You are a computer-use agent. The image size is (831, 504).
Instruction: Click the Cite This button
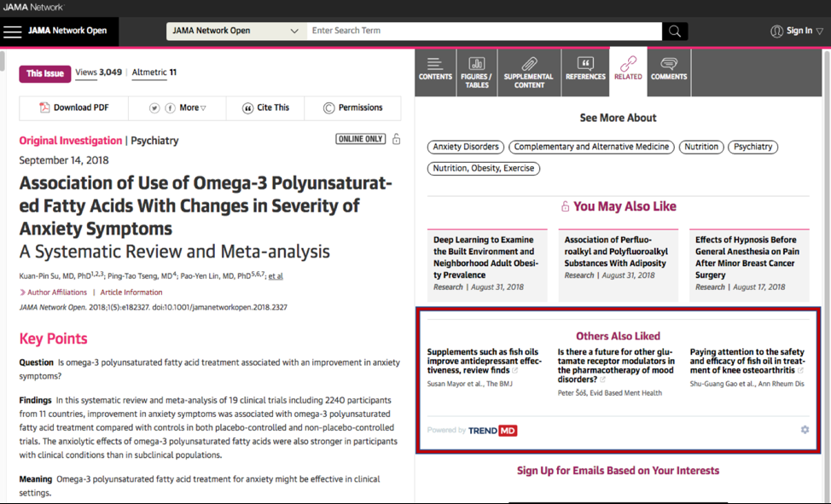click(x=265, y=108)
